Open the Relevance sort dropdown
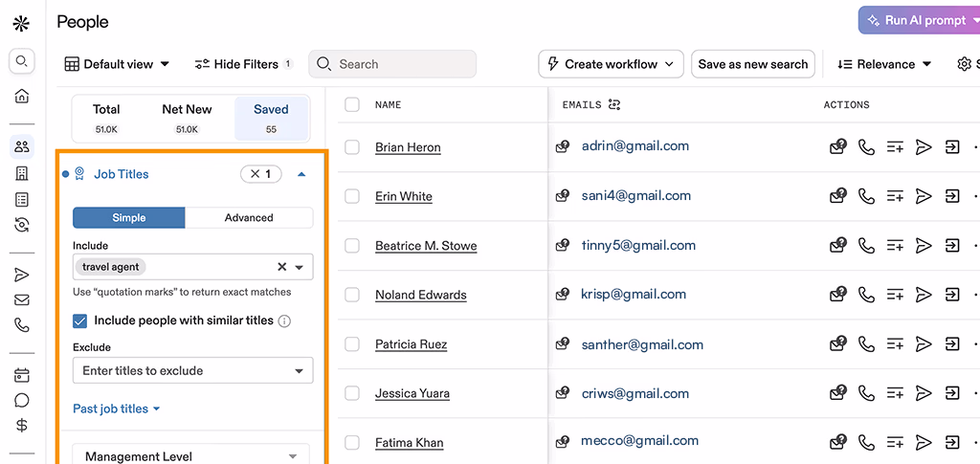Image resolution: width=980 pixels, height=464 pixels. pos(884,64)
